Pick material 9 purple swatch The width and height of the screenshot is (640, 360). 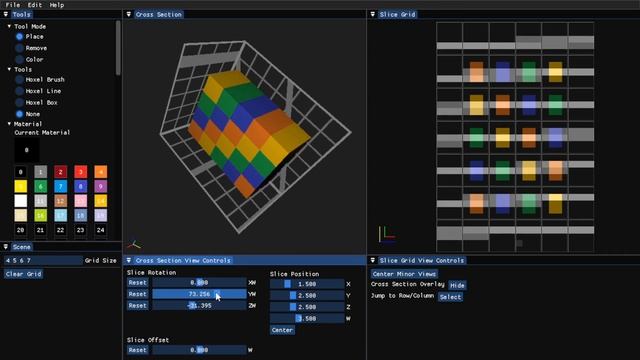pos(100,187)
